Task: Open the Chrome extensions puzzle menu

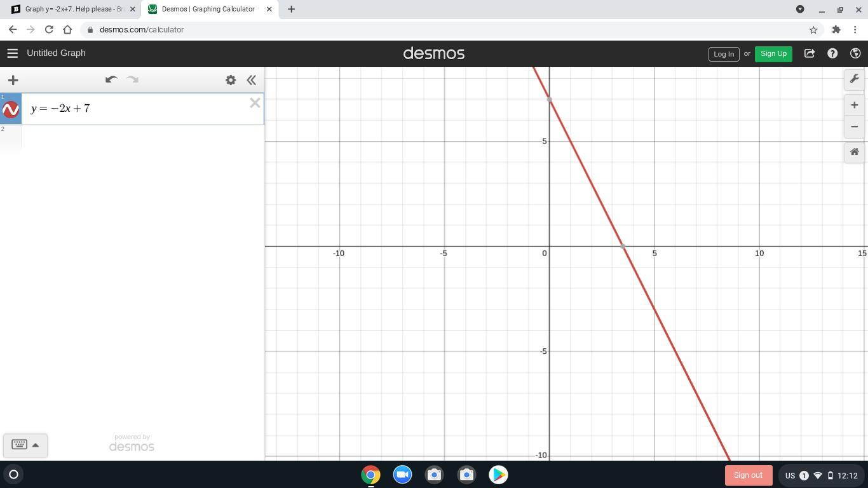Action: pyautogui.click(x=836, y=30)
